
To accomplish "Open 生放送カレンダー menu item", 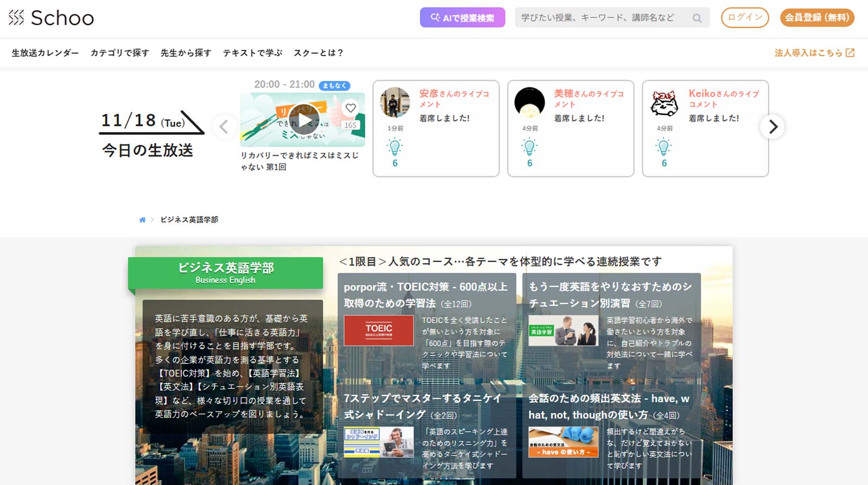I will [45, 53].
